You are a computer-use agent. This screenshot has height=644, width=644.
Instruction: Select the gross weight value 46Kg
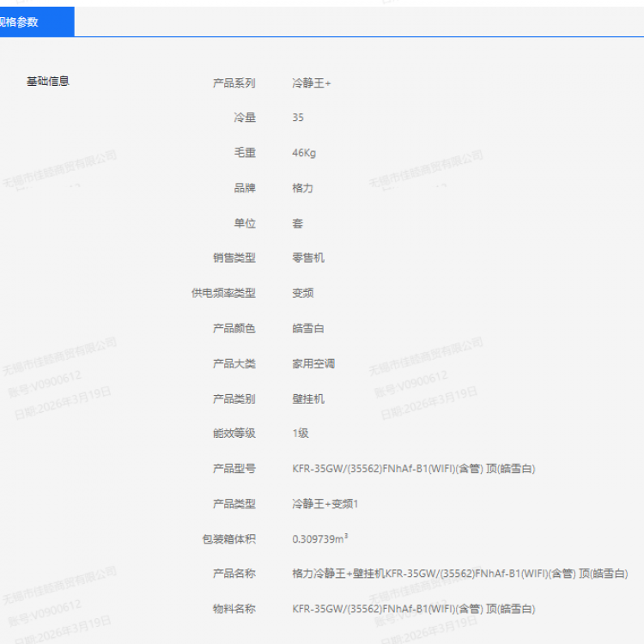pos(304,153)
